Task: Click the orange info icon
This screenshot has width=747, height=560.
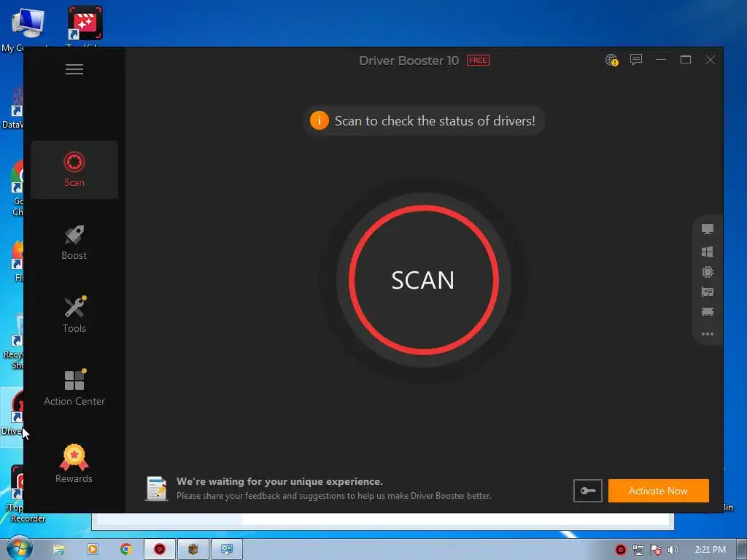Action: coord(320,120)
